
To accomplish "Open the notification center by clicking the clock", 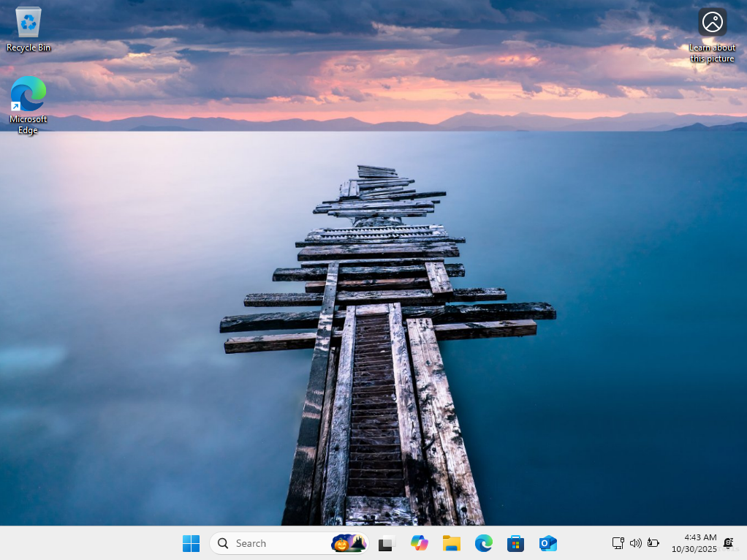I will pyautogui.click(x=699, y=537).
